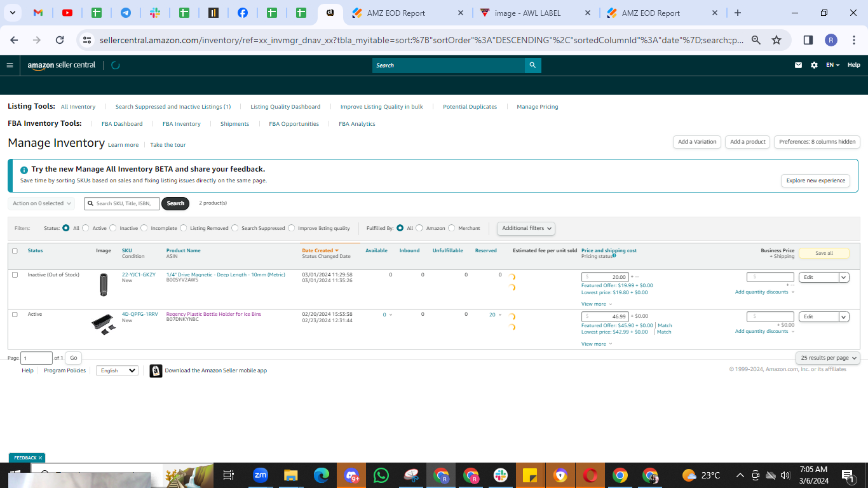This screenshot has height=488, width=868.
Task: Open the Seller Central hamburger menu
Action: (10, 65)
